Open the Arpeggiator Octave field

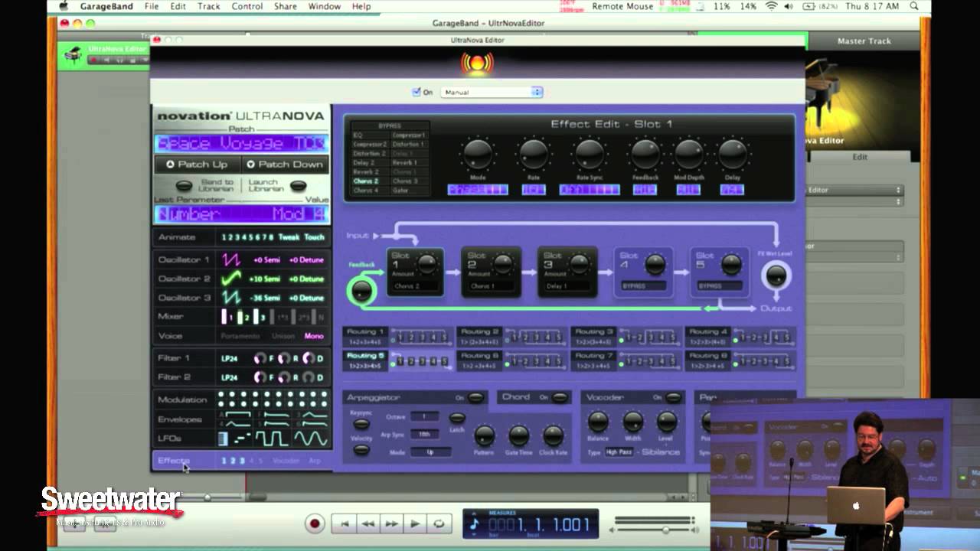click(425, 417)
